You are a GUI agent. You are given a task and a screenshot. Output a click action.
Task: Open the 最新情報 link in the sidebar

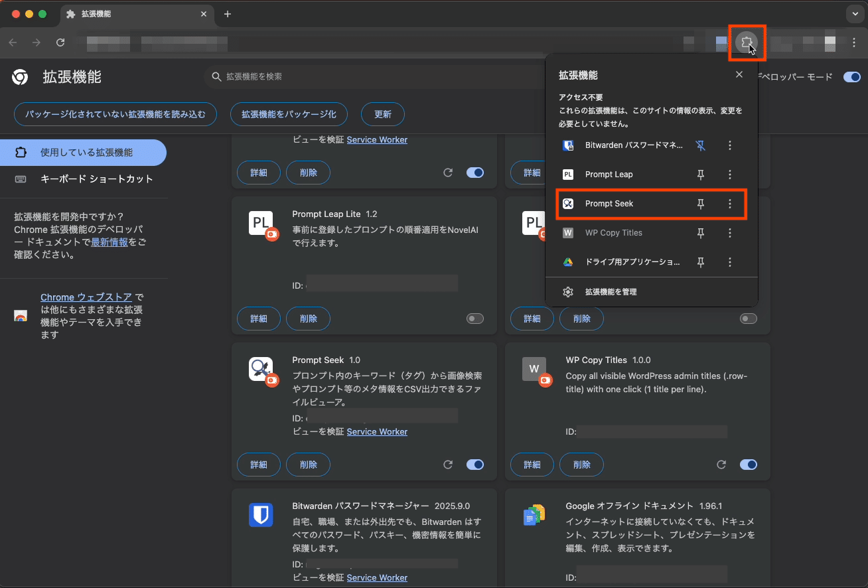click(109, 242)
